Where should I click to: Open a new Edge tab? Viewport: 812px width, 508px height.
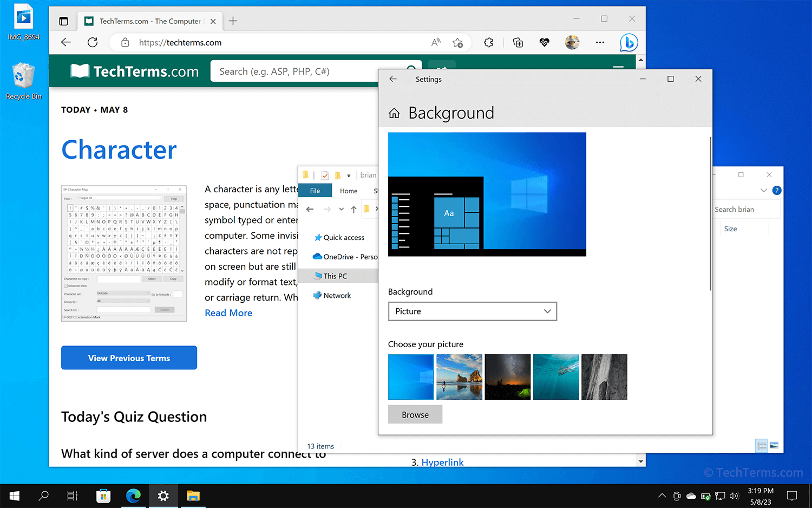coord(233,21)
